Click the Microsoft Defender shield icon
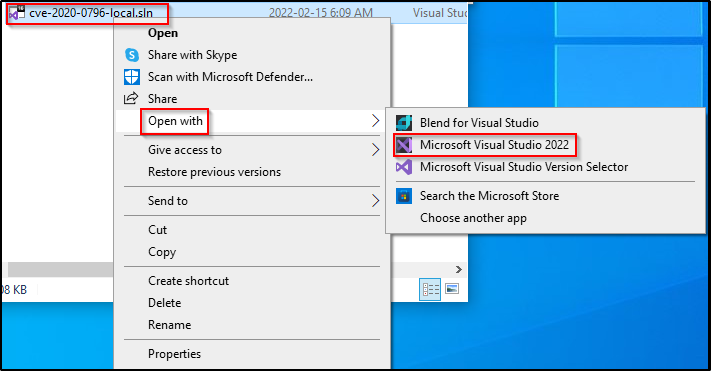The width and height of the screenshot is (711, 371). coord(131,77)
